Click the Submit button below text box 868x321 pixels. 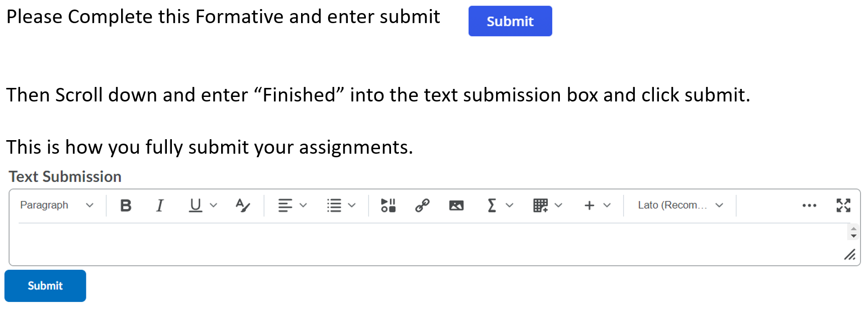tap(45, 286)
